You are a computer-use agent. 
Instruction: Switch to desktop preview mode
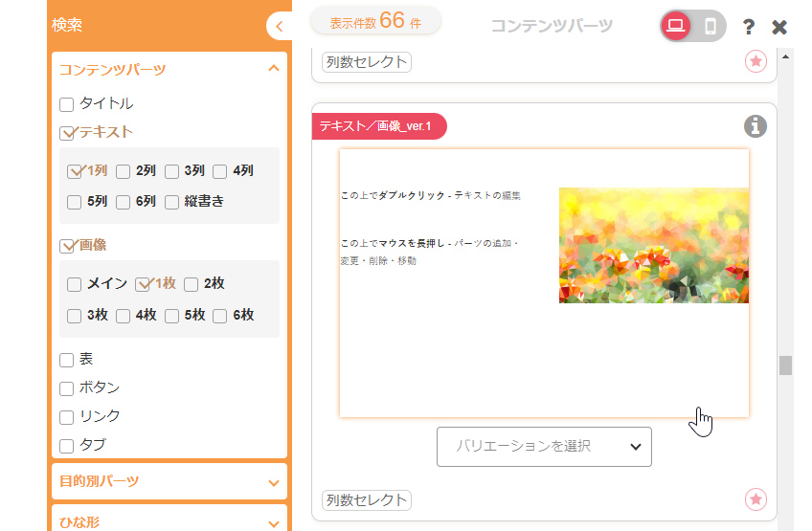tap(676, 26)
